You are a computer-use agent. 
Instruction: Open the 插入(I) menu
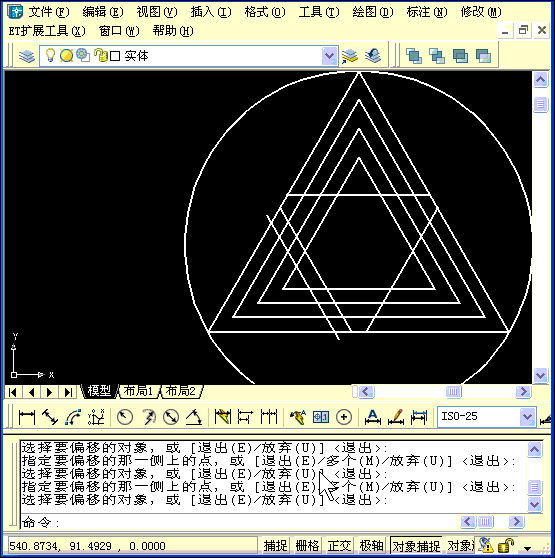click(x=211, y=12)
